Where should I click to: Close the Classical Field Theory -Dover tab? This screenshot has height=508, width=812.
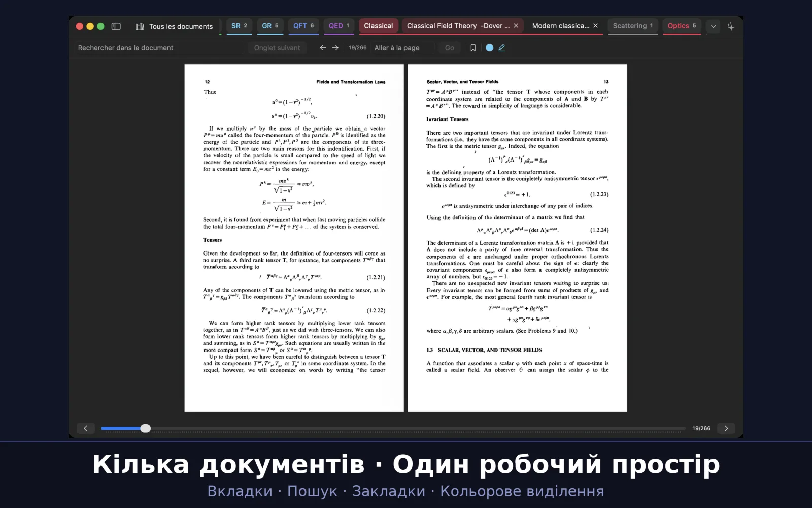point(516,26)
